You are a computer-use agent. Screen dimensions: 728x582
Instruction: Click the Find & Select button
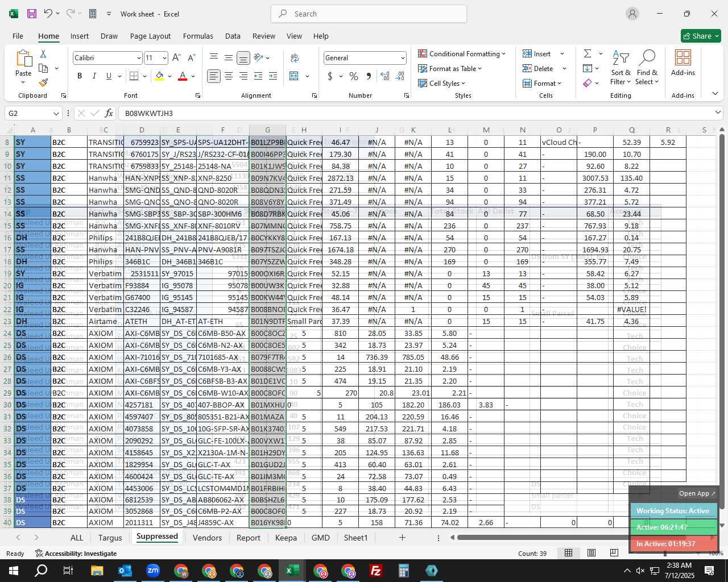[x=647, y=67]
